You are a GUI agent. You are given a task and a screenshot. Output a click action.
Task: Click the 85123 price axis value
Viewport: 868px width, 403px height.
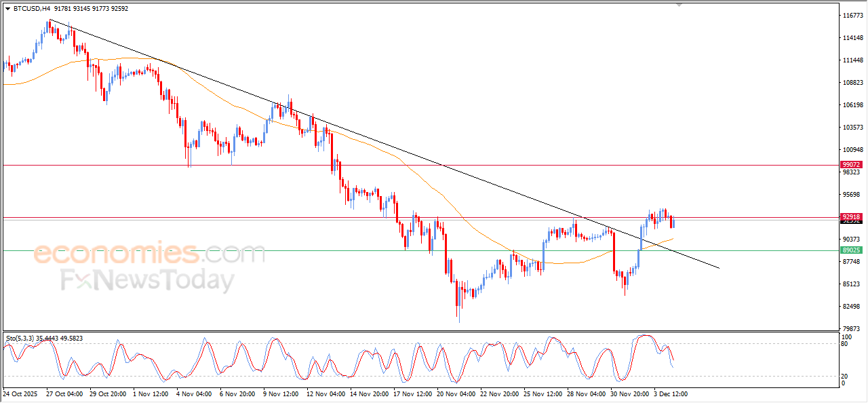point(852,284)
